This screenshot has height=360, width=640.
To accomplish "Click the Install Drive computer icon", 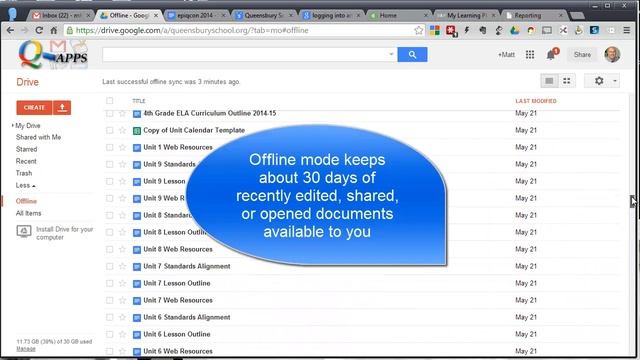I will click(24, 231).
